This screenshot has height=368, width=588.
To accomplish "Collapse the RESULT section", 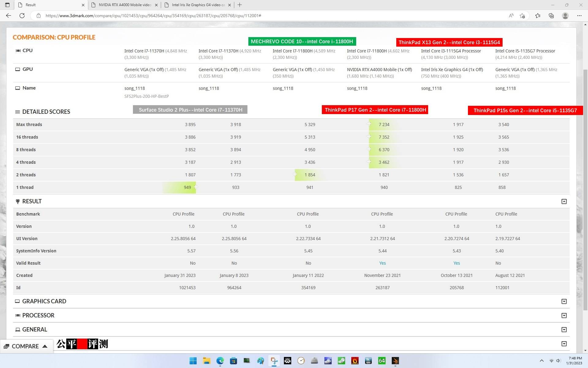I will (x=564, y=201).
